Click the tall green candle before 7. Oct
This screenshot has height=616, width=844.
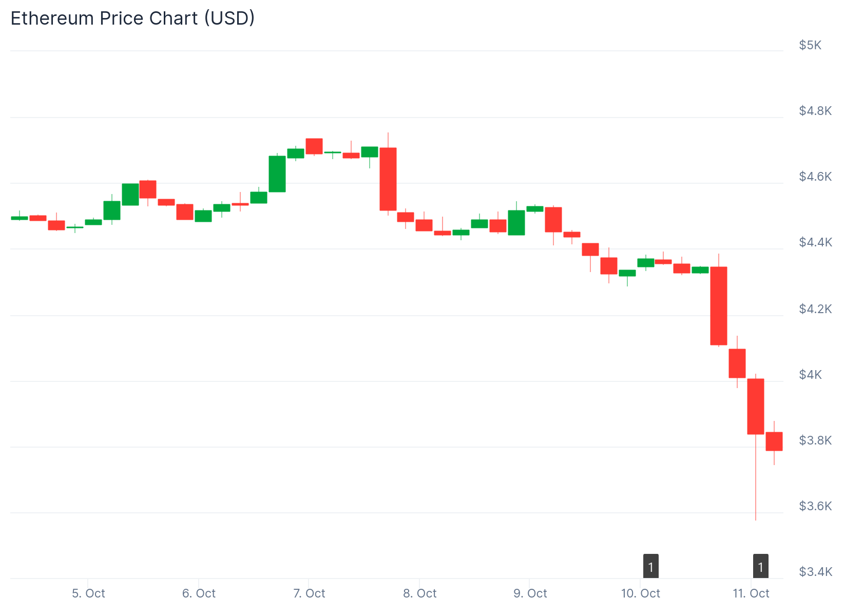point(277,174)
